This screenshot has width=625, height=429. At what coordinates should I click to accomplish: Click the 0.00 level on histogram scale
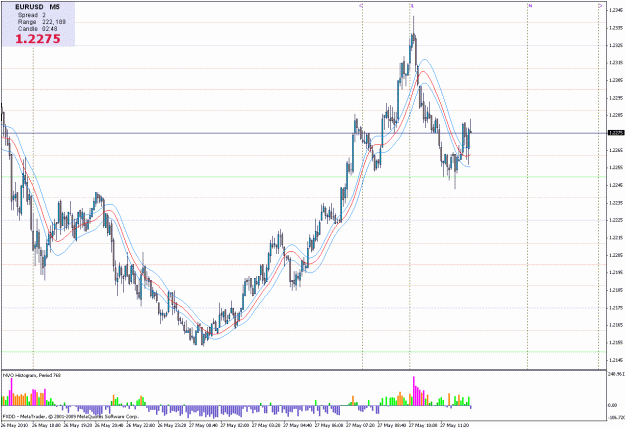(613, 405)
